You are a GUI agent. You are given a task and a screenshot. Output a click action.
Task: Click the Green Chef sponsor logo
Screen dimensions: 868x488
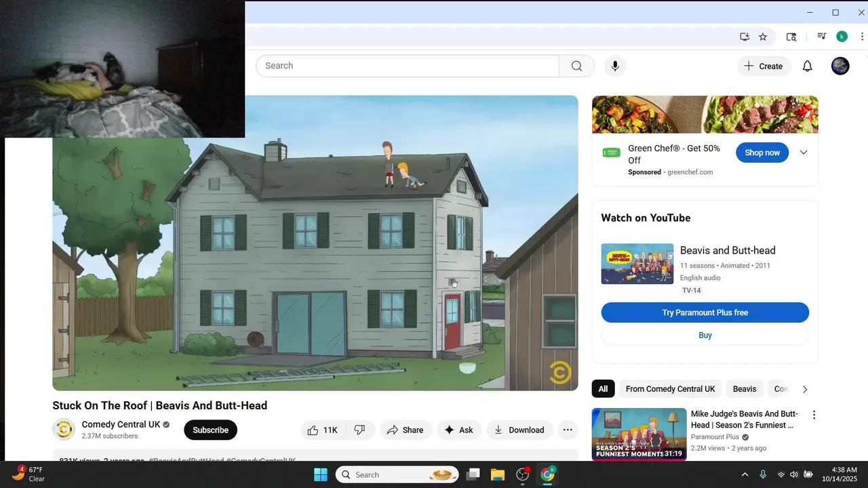(x=611, y=152)
